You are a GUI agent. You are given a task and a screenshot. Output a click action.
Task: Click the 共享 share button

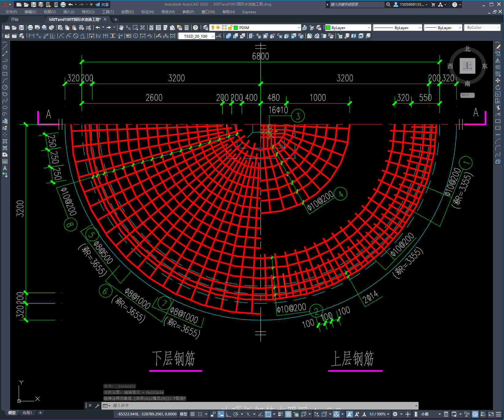[102, 5]
